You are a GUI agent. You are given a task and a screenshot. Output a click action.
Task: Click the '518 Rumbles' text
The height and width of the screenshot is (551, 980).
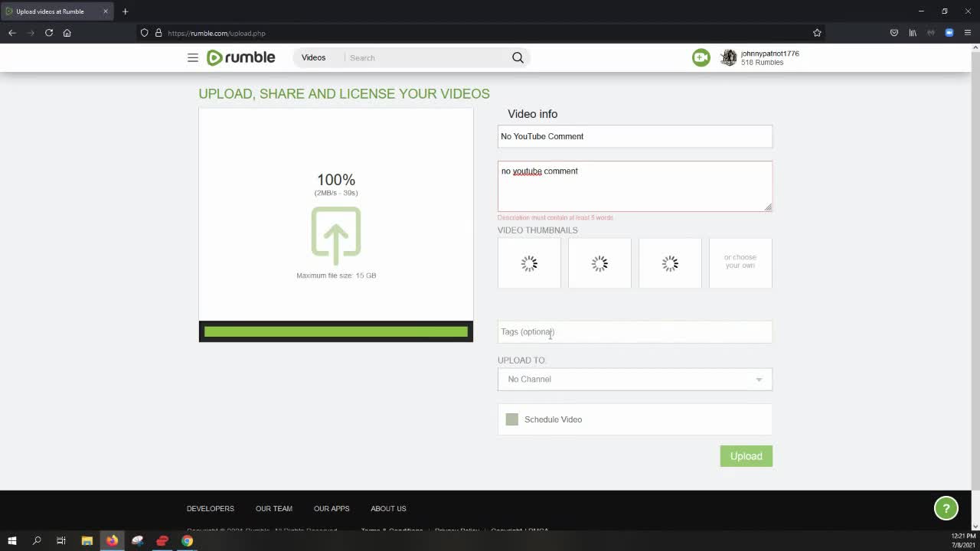click(x=762, y=63)
